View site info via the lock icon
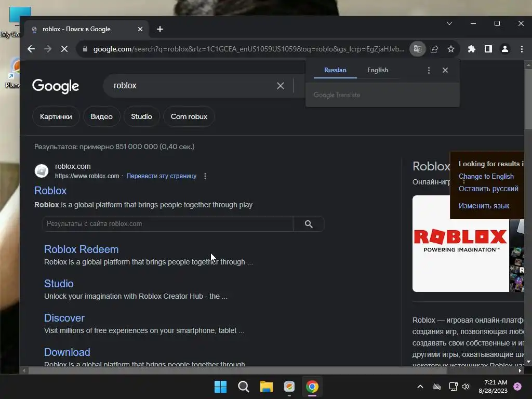532x399 pixels. point(85,49)
